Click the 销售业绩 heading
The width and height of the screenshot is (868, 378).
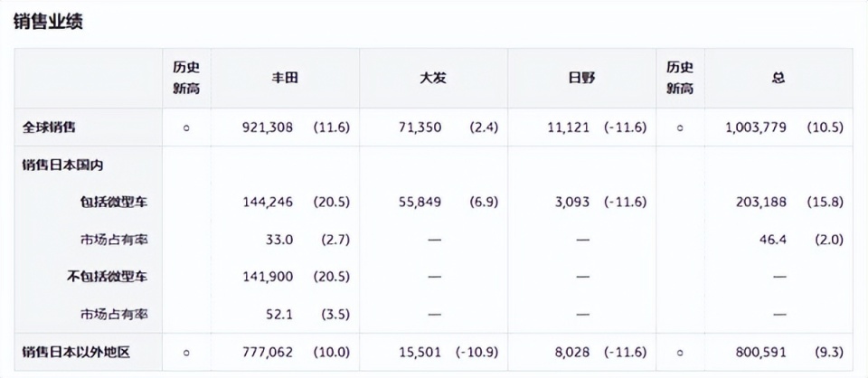(48, 23)
